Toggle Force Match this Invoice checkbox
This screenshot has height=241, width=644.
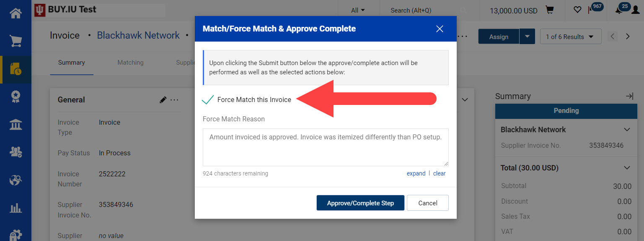point(208,100)
